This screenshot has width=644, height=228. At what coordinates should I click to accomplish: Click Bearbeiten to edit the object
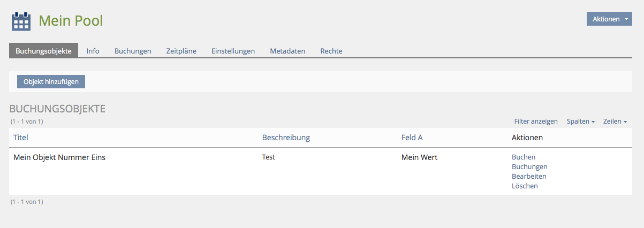529,177
